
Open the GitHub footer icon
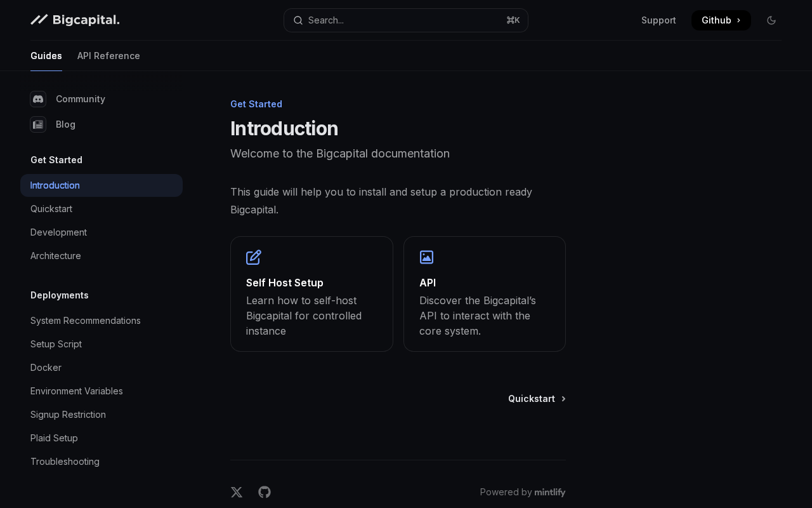click(x=265, y=492)
